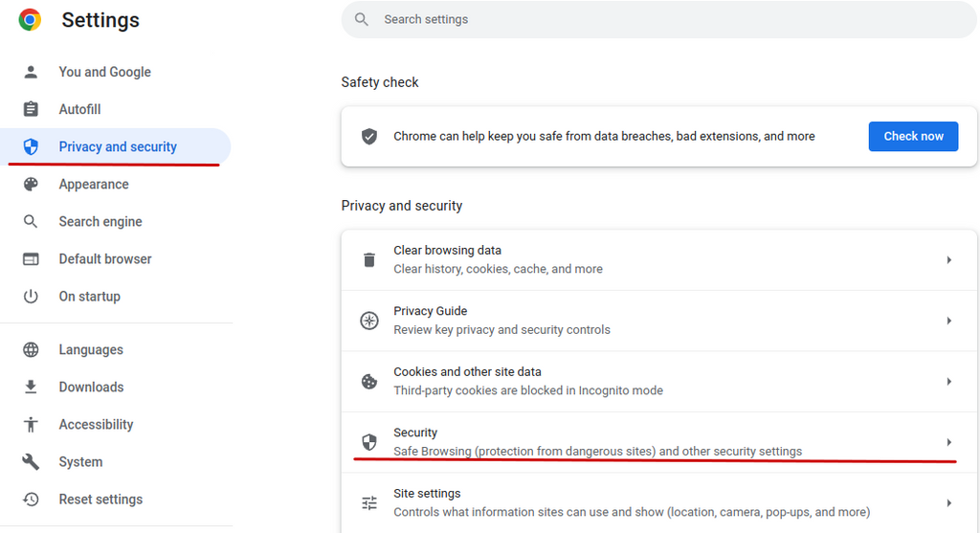The height and width of the screenshot is (533, 980).
Task: Click the Privacy and security shield icon in sidebar
Action: (x=31, y=146)
